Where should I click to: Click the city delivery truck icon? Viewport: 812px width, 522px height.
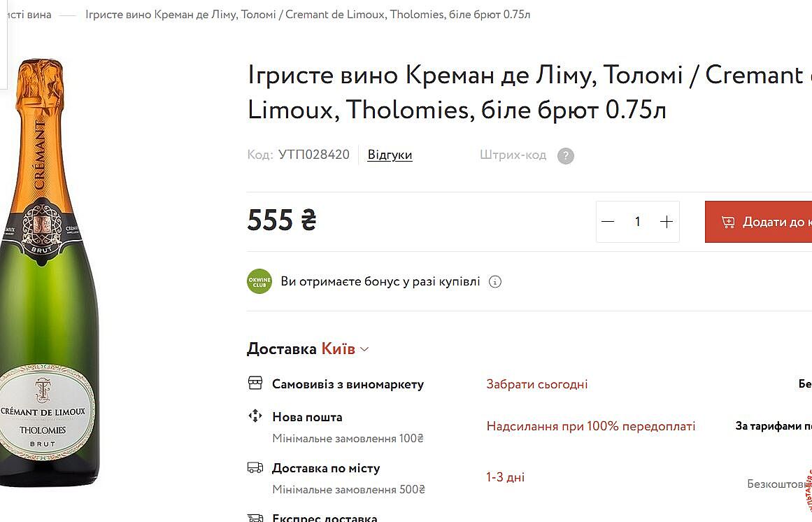click(255, 467)
